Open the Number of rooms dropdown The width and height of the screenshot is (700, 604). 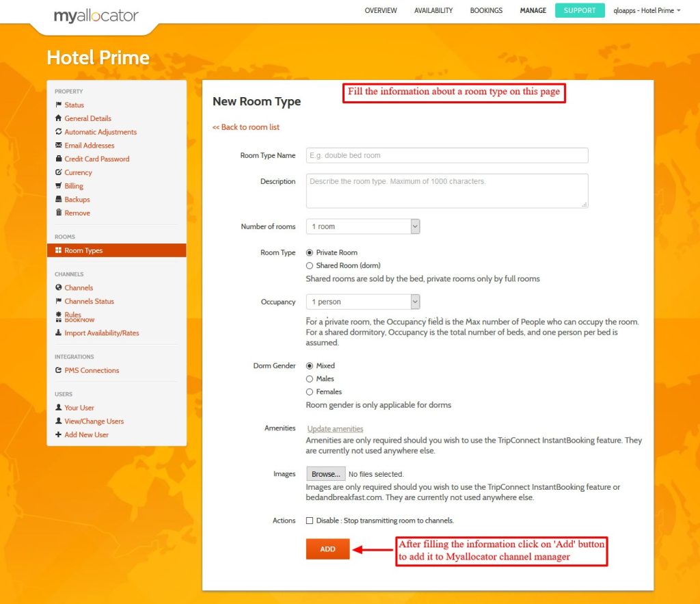point(363,226)
